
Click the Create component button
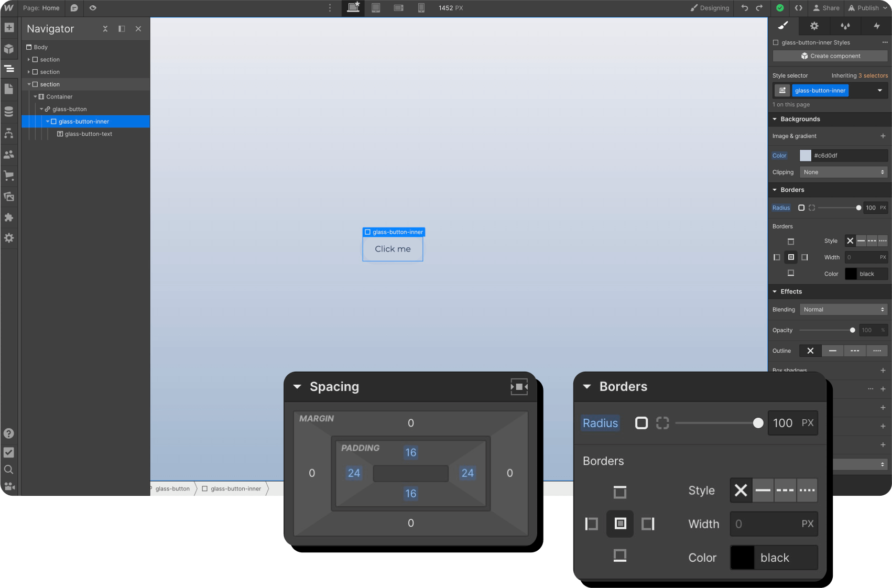tap(830, 56)
